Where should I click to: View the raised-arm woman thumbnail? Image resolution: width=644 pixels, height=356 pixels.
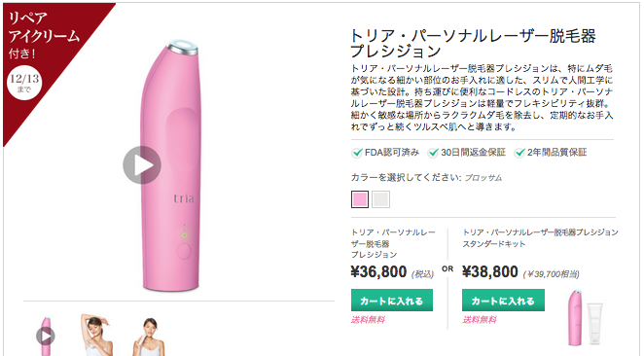click(96, 335)
